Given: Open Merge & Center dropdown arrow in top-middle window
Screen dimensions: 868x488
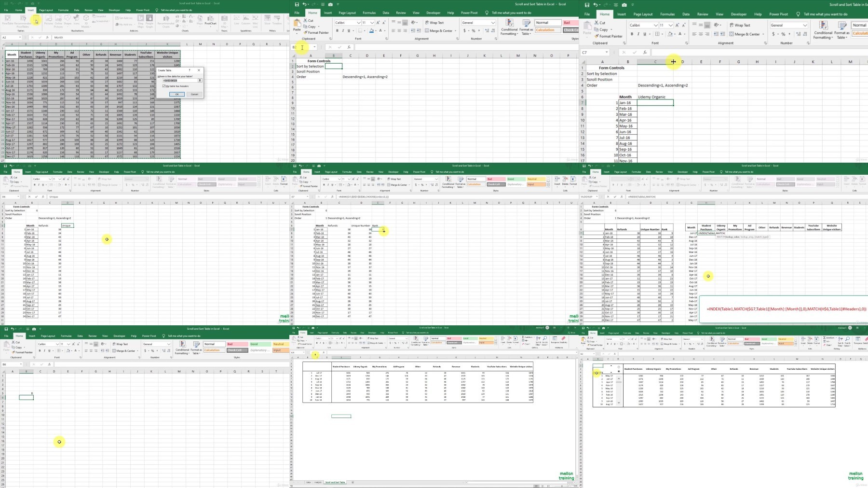Looking at the screenshot, I should pyautogui.click(x=455, y=30).
